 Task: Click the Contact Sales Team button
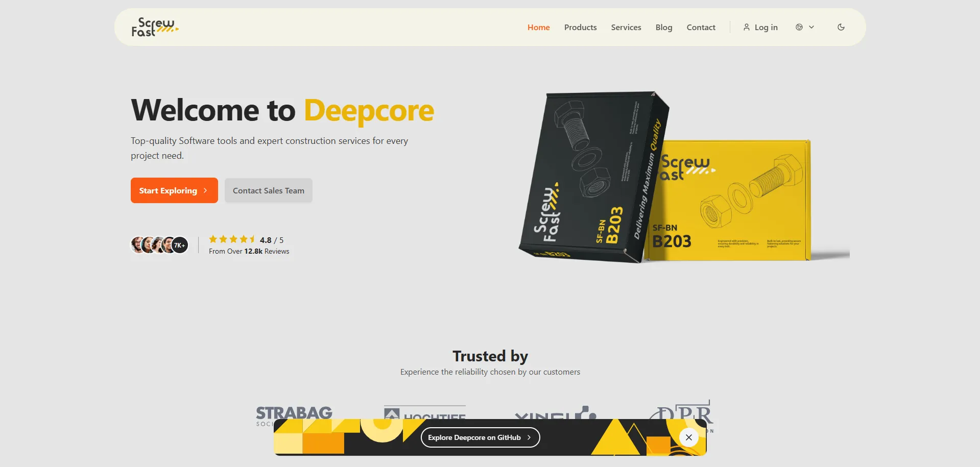(269, 190)
